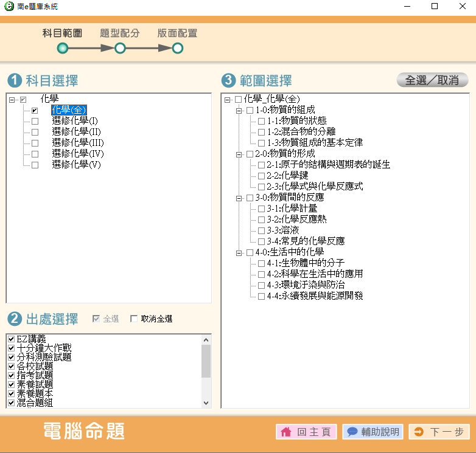The height and width of the screenshot is (453, 476).
Task: Open 輔助說明 help button
Action: tap(373, 432)
